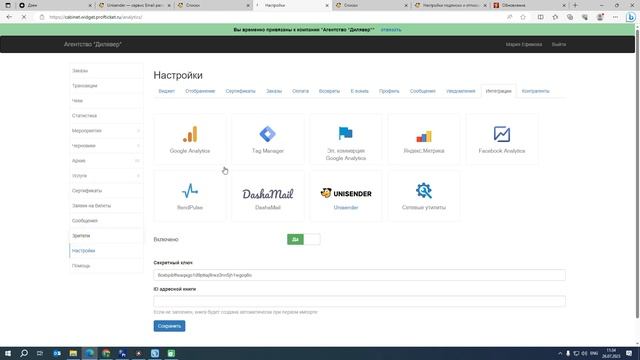Screen dimensions: 640x360
Task: Switch to the Профиль settings tab
Action: 389,91
